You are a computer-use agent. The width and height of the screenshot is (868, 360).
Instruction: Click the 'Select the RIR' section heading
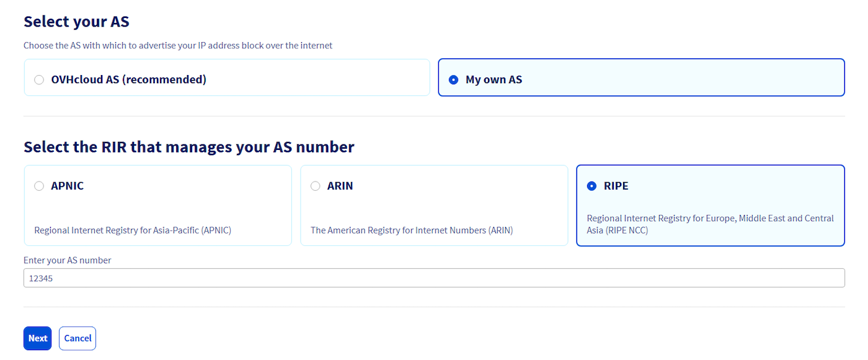point(188,147)
